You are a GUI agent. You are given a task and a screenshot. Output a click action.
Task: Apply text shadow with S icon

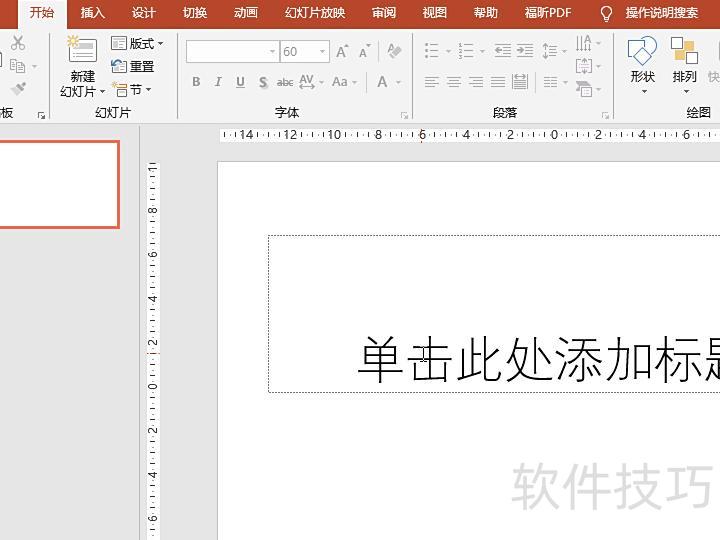pos(262,82)
